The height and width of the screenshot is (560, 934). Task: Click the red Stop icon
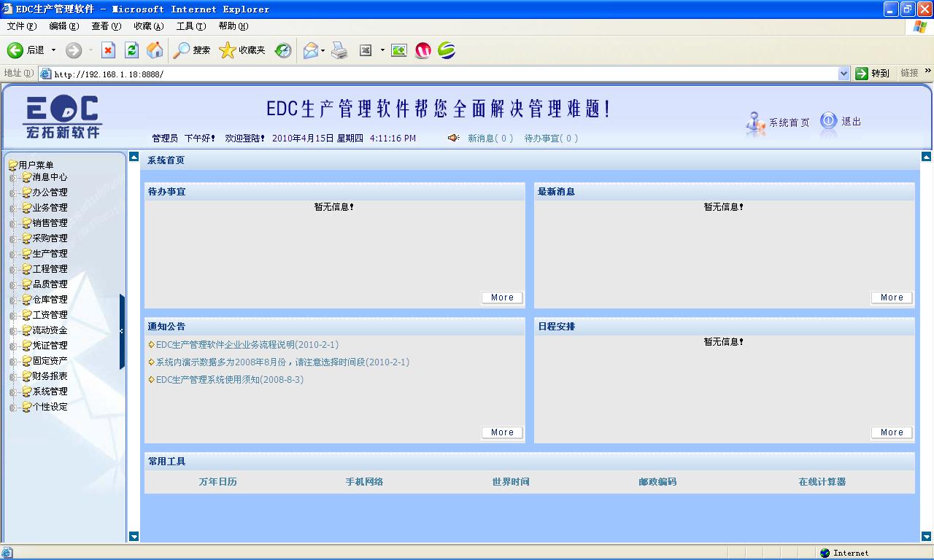(107, 50)
